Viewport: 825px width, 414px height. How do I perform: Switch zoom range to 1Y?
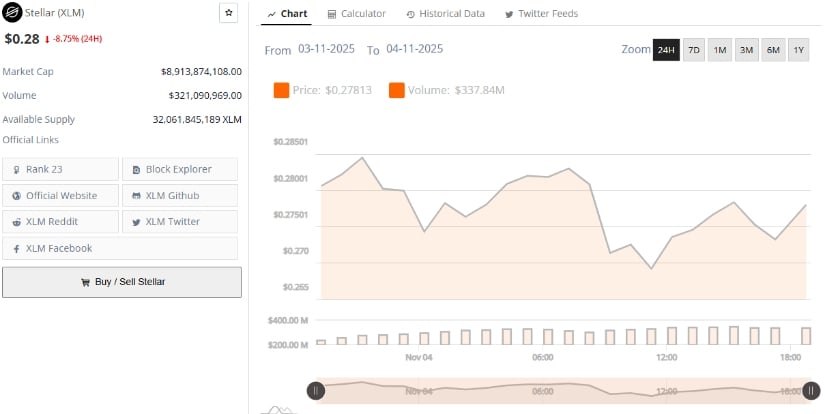point(798,50)
